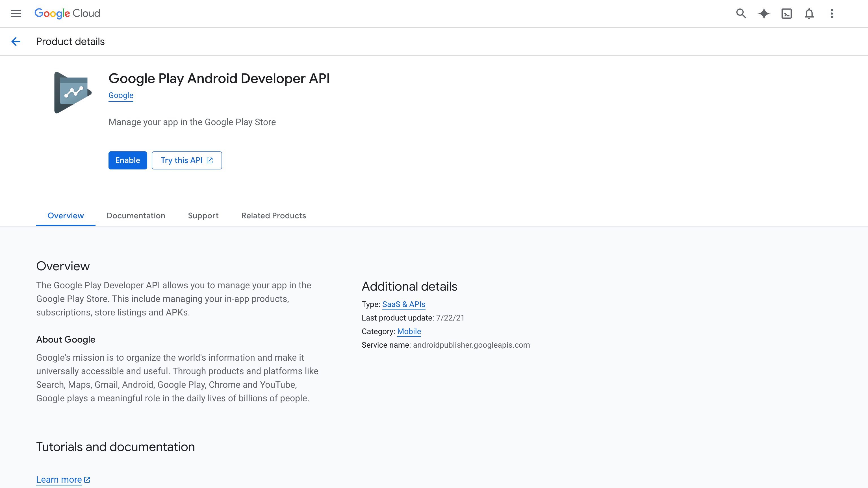This screenshot has width=868, height=488.
Task: Open the three-dot more options menu
Action: point(832,14)
